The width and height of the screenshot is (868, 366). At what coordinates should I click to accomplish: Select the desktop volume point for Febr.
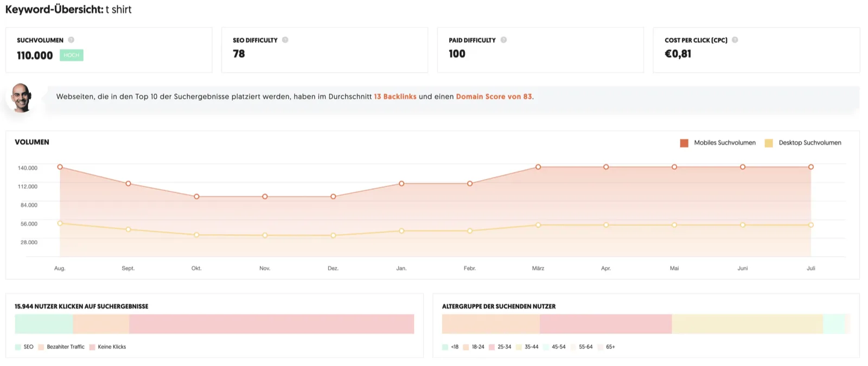point(470,230)
